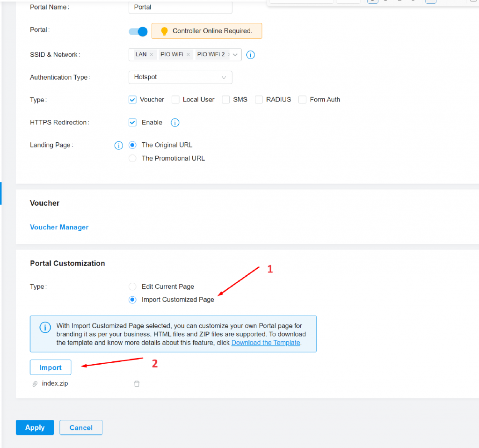Screen dimensions: 479x448
Task: Open the info tooltip next to HTTPS Redirection
Action: click(x=175, y=122)
